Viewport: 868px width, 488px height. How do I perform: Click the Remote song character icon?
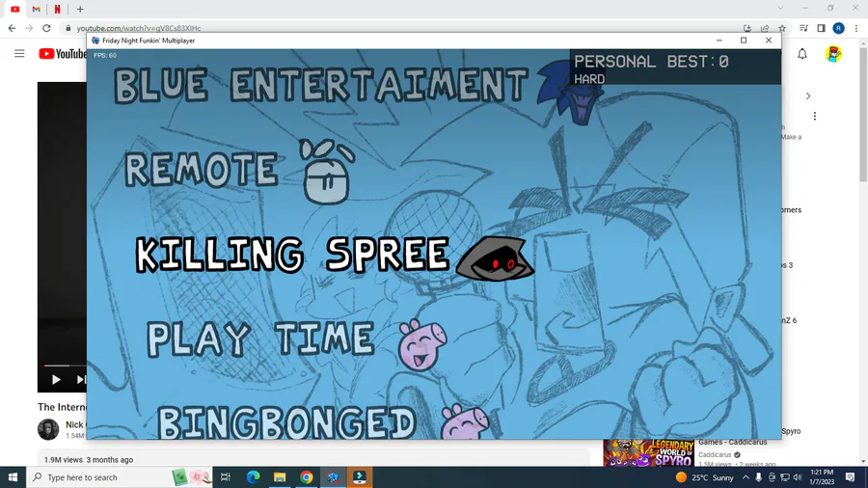[327, 172]
